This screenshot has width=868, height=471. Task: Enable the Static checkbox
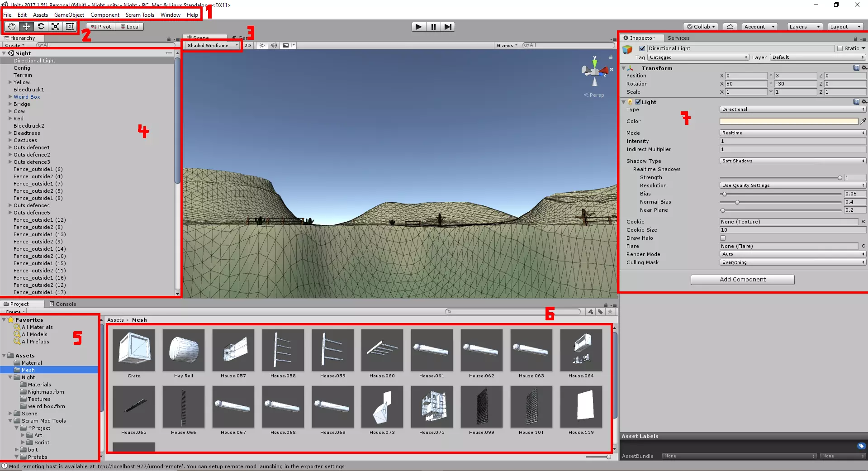pos(840,48)
